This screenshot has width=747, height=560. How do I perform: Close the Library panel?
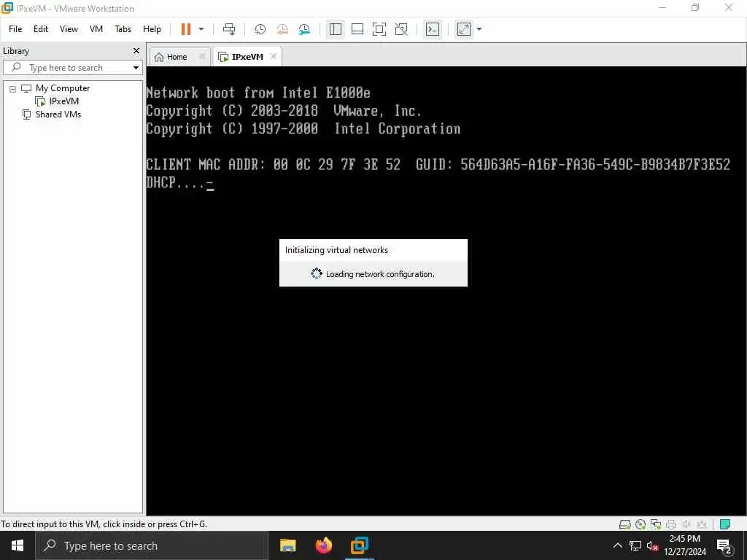(x=136, y=50)
